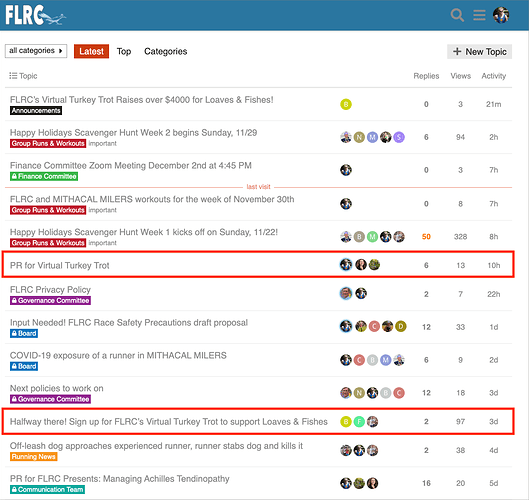The image size is (529, 500).
Task: Toggle bulk select icon beside Topic header
Action: [13, 76]
